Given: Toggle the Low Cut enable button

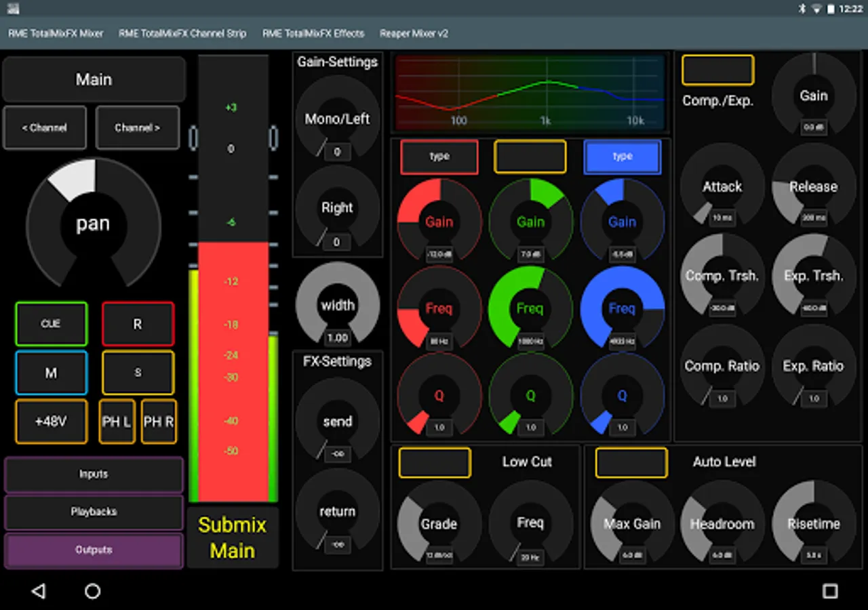Looking at the screenshot, I should point(435,463).
